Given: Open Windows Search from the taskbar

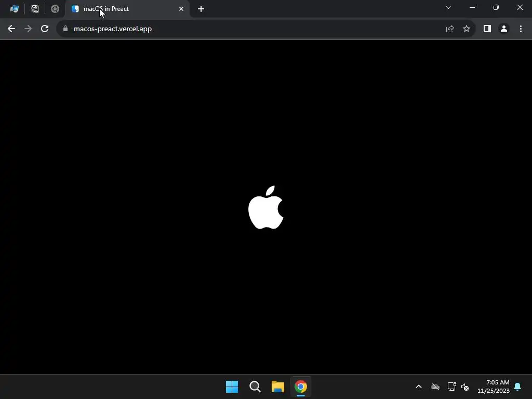Looking at the screenshot, I should coord(255,387).
